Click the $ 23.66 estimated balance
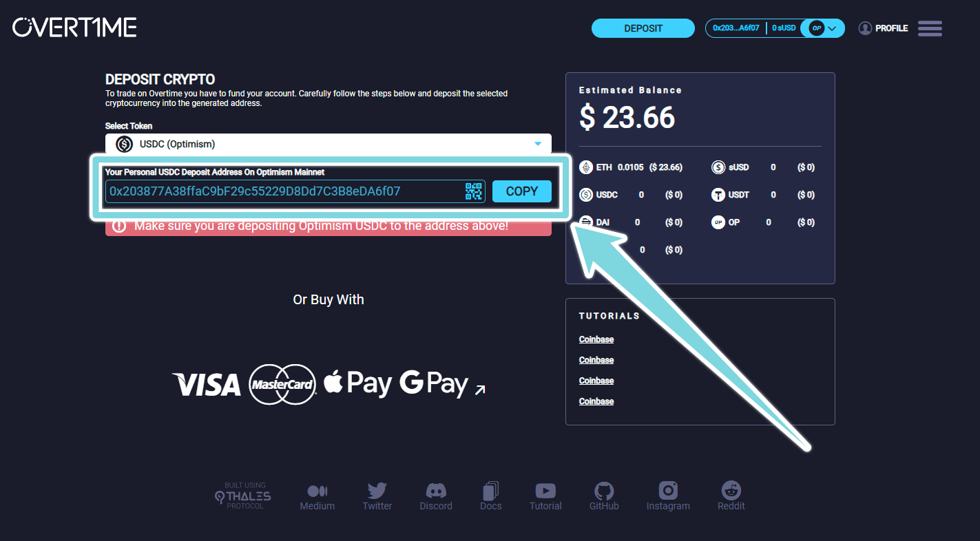 tap(627, 117)
